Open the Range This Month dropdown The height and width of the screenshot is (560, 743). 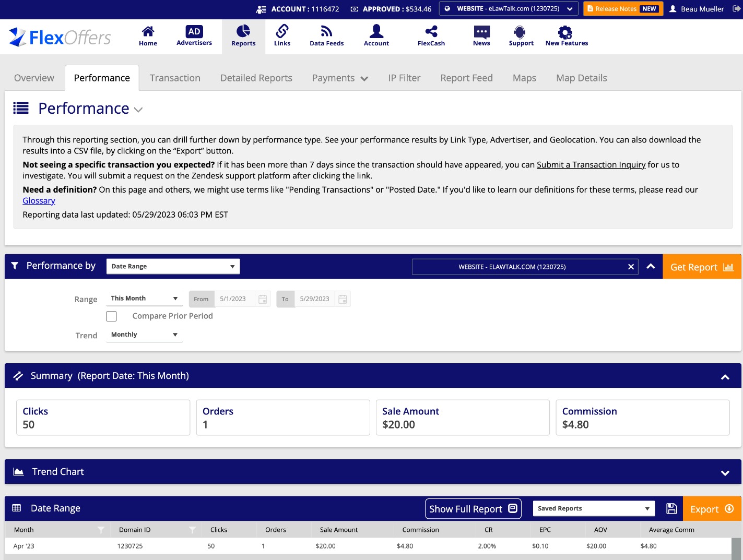[144, 299]
